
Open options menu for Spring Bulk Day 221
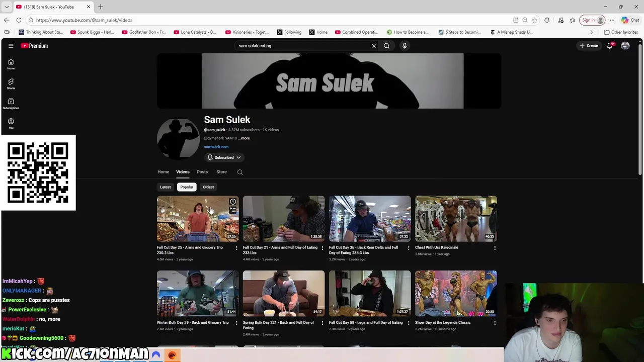pos(323,322)
